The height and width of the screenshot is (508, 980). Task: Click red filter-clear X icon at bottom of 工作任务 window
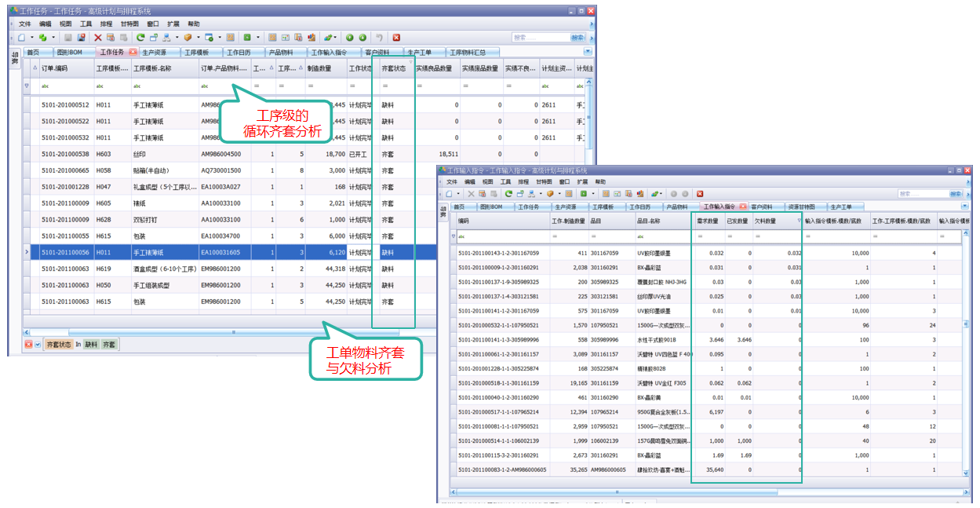tap(28, 345)
